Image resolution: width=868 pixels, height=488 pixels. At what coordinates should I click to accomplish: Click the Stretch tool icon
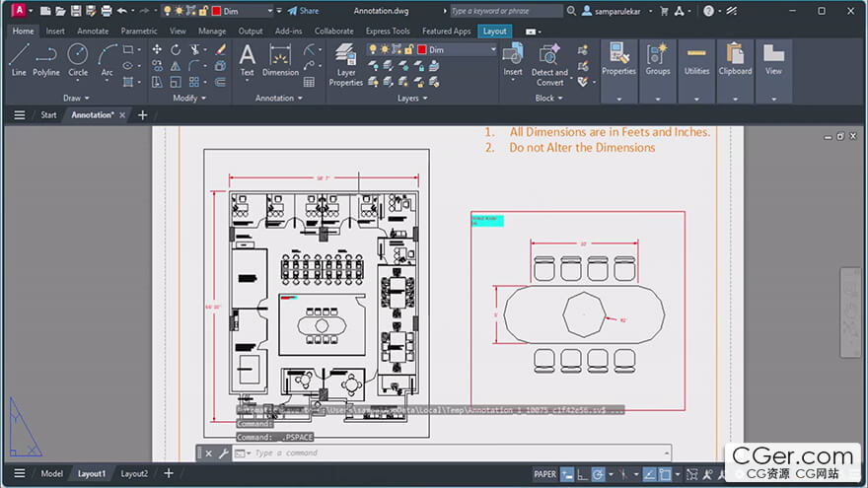coord(157,82)
